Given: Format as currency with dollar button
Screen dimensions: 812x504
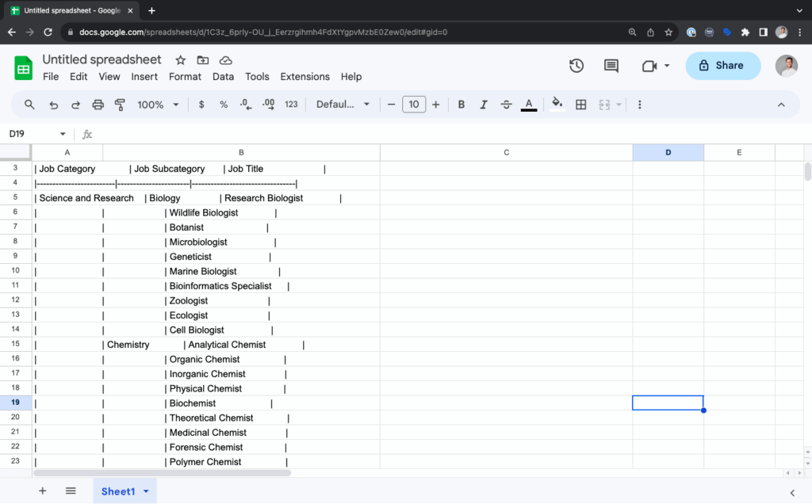Looking at the screenshot, I should 201,105.
